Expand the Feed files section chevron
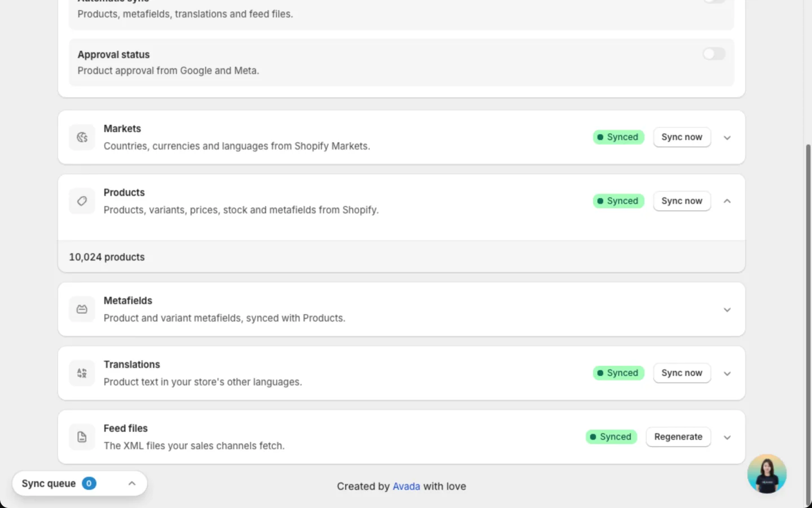This screenshot has height=508, width=812. pyautogui.click(x=727, y=437)
